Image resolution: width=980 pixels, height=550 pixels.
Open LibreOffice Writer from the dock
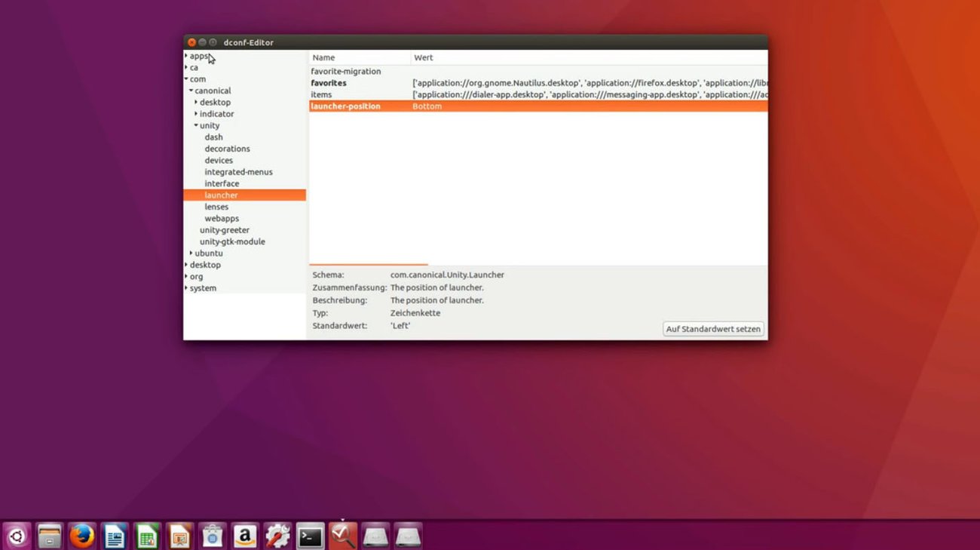(115, 535)
